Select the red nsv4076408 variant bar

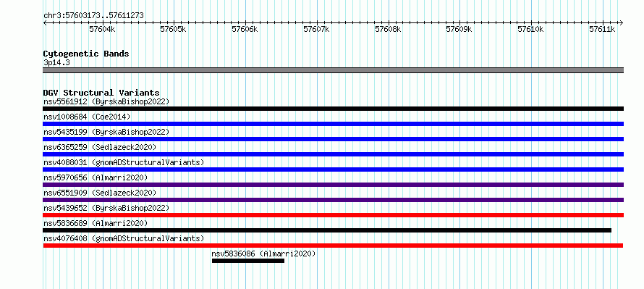tap(333, 246)
